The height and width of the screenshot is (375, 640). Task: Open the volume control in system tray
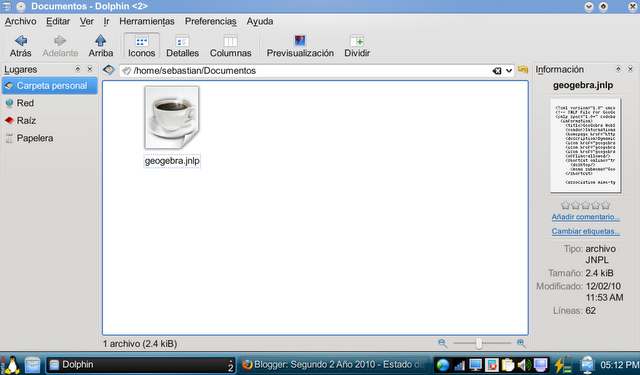click(x=524, y=365)
